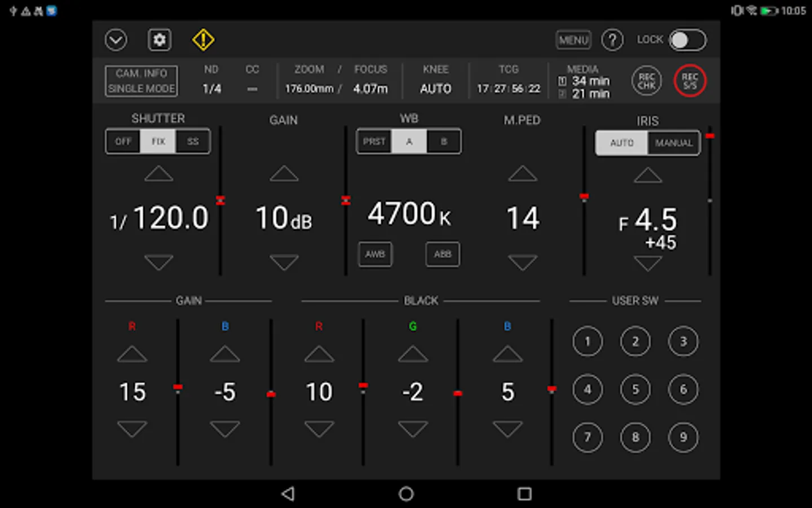The width and height of the screenshot is (812, 508).
Task: Toggle the LOCK switch
Action: click(688, 40)
